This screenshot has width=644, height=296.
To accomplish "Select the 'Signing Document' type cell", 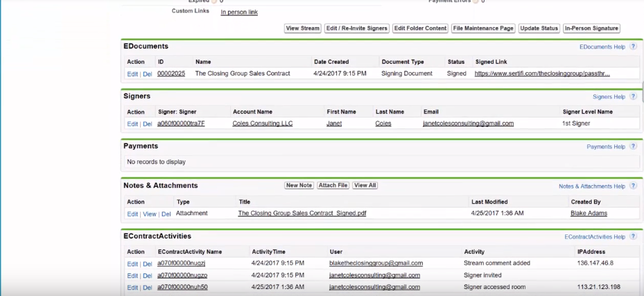I will click(407, 73).
